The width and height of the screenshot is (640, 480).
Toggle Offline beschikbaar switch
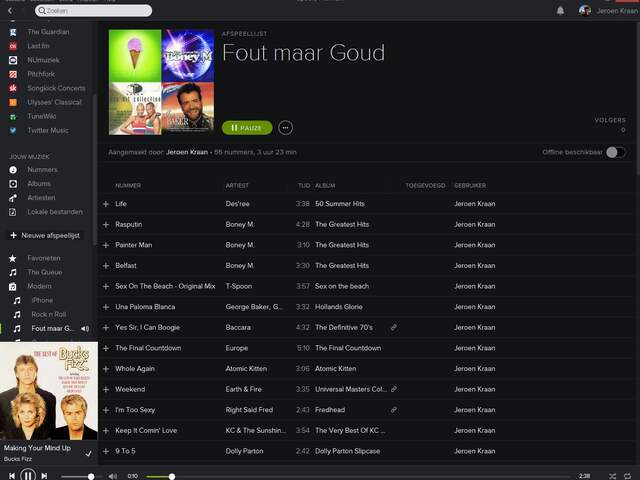click(x=616, y=152)
